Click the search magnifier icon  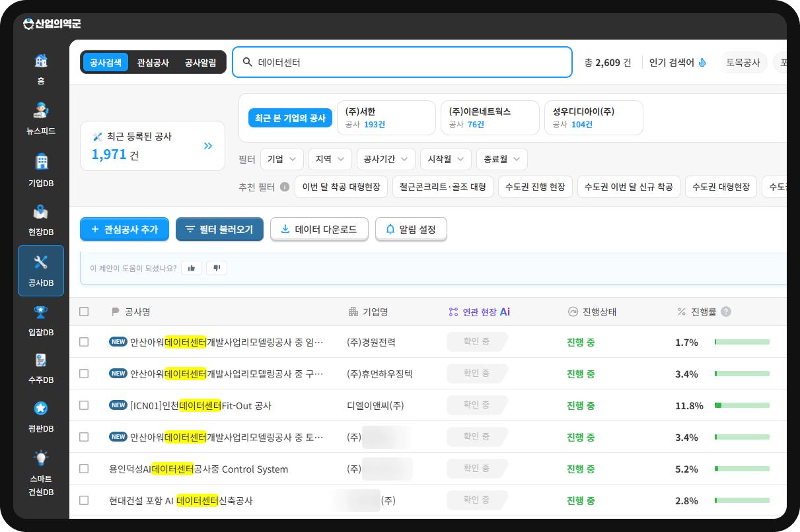(x=248, y=62)
